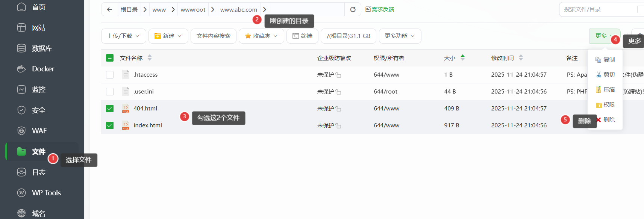Open the WAF shield icon in sidebar

(21, 131)
